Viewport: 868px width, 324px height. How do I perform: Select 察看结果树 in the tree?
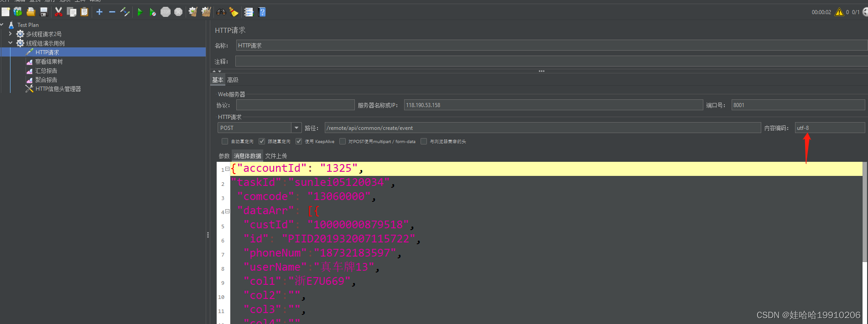click(x=49, y=62)
